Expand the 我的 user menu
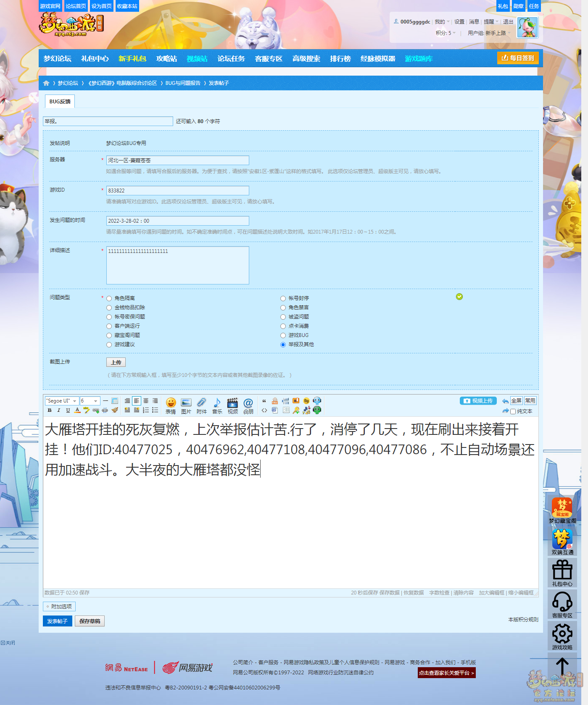The image size is (588, 705). (442, 22)
